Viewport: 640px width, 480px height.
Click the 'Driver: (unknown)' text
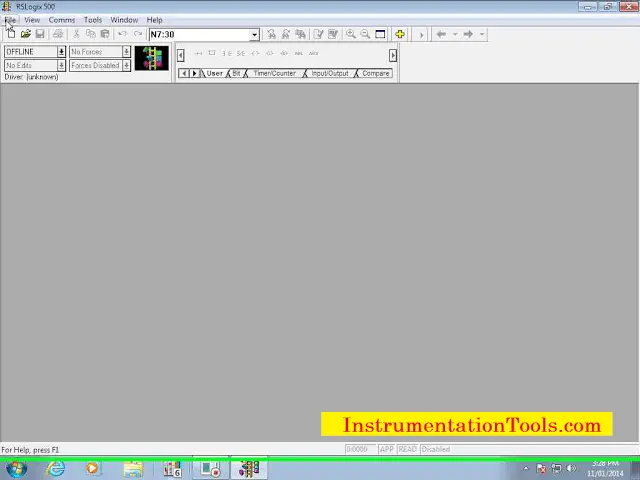31,77
